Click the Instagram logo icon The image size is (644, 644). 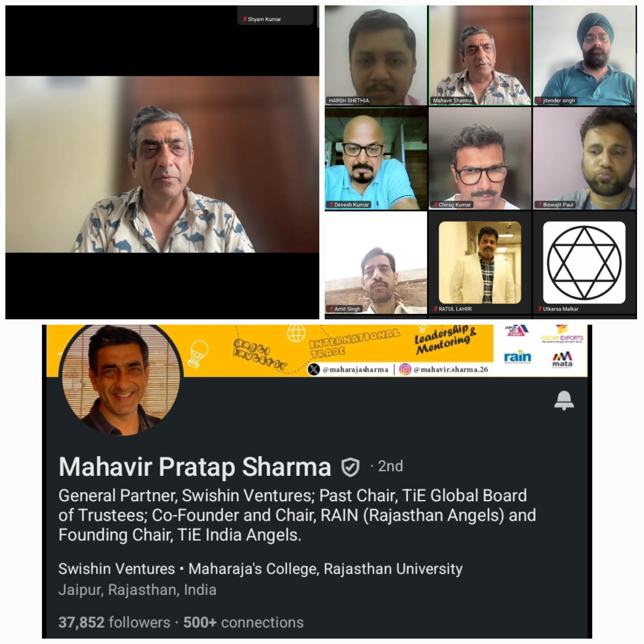coord(405,369)
